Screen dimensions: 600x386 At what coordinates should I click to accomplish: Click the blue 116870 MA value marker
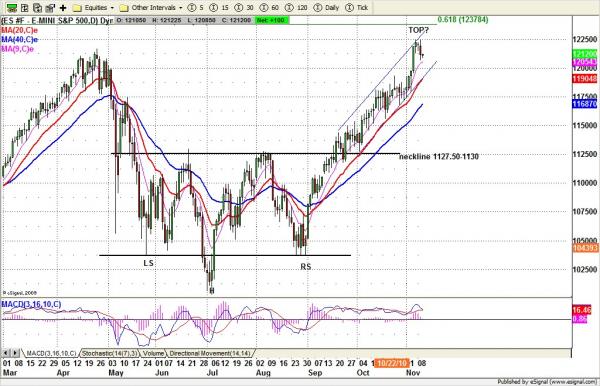[x=584, y=104]
